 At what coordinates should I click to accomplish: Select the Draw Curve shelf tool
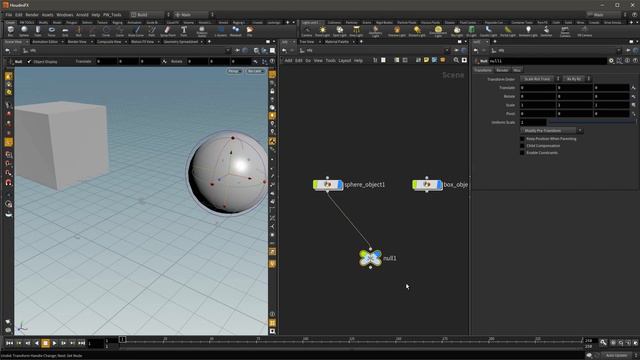tap(137, 31)
